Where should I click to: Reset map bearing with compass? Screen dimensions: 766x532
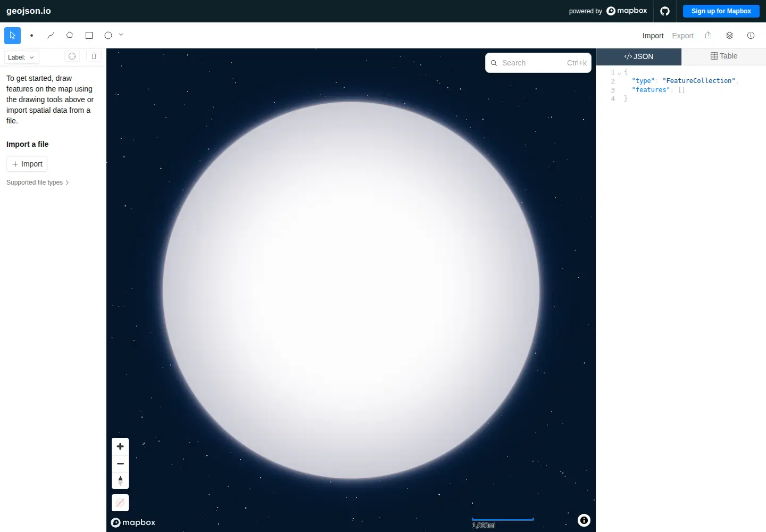tap(120, 480)
